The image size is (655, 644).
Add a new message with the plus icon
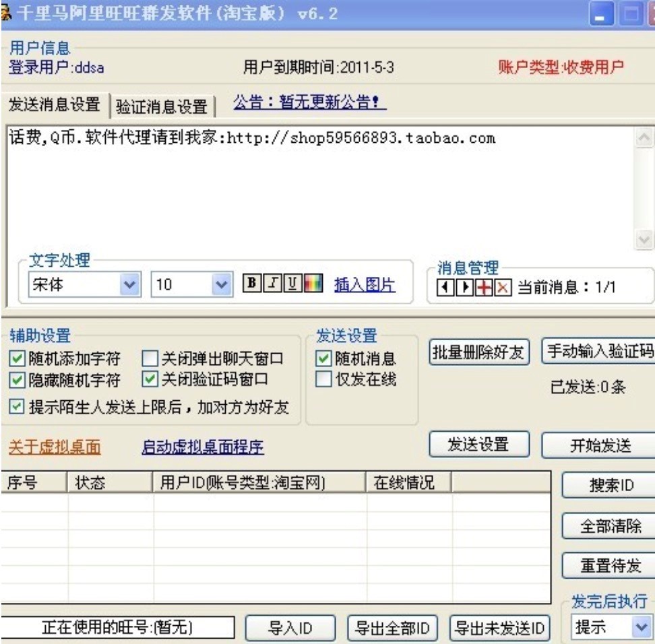pyautogui.click(x=483, y=284)
